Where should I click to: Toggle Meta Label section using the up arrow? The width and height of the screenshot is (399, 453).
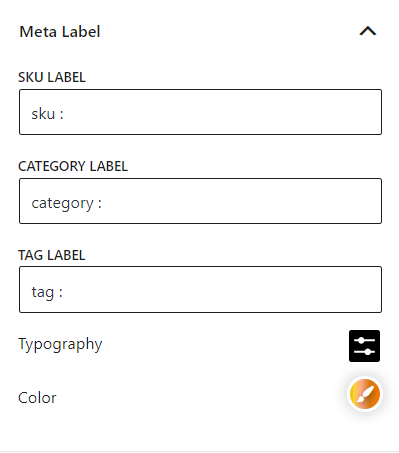tap(368, 31)
